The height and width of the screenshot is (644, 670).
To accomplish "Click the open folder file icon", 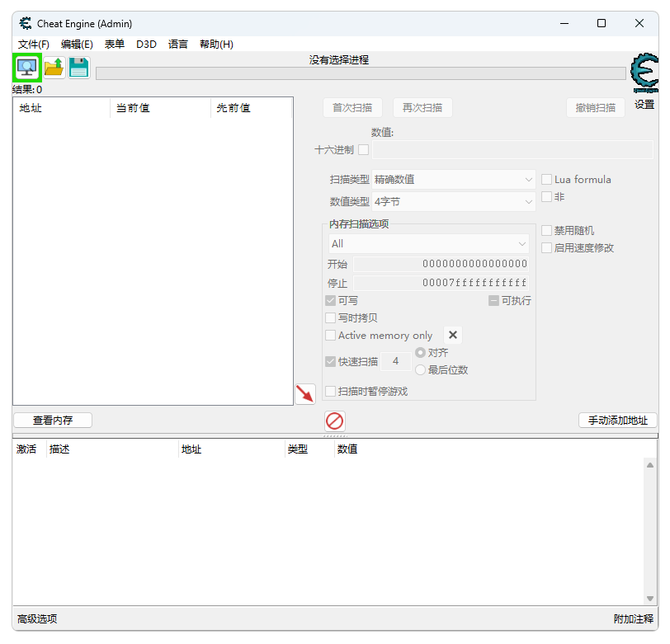I will click(54, 68).
